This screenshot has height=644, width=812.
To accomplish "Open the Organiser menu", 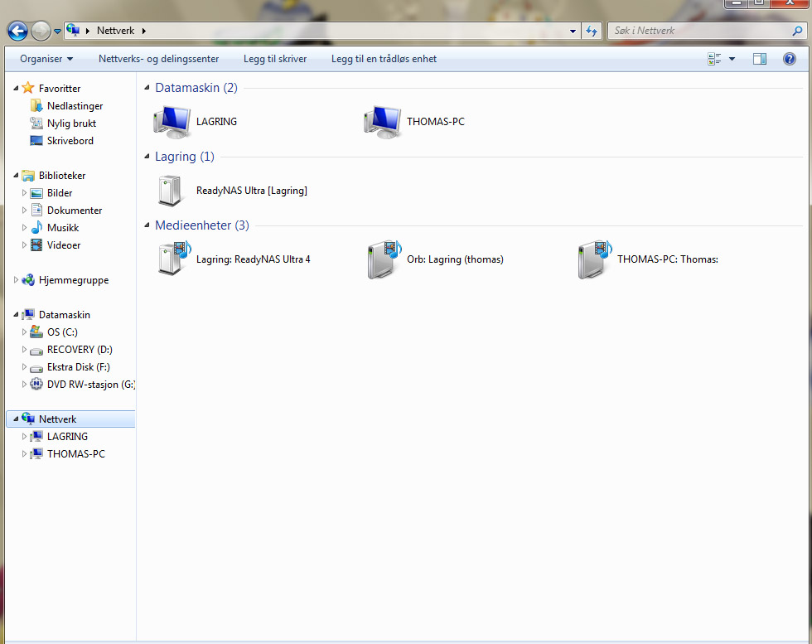I will [46, 59].
